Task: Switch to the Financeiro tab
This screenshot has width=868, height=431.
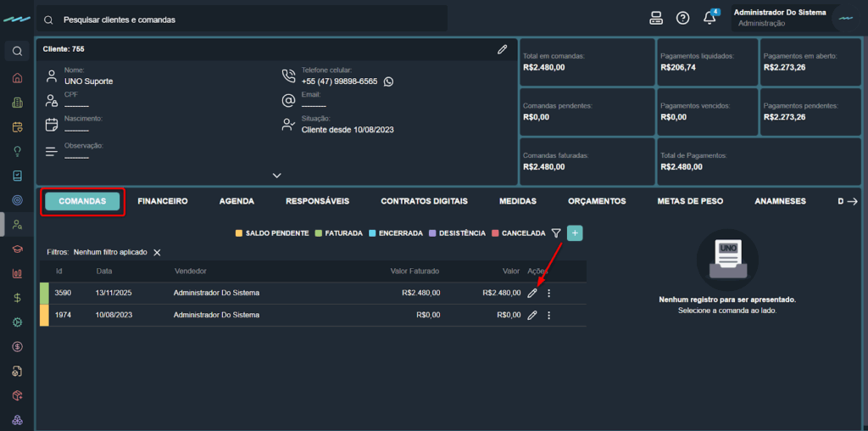Action: pos(163,201)
